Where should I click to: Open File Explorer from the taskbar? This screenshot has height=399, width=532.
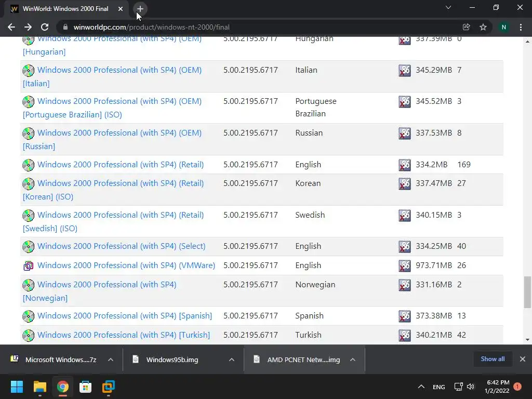click(39, 387)
